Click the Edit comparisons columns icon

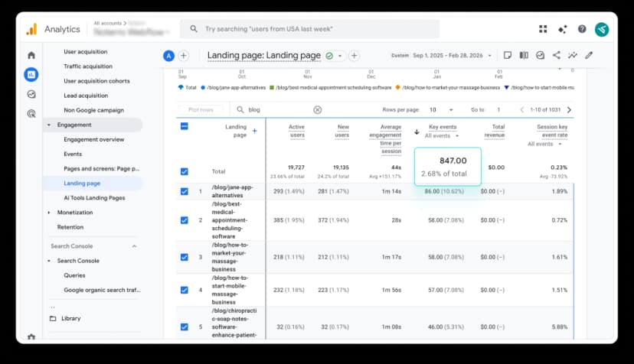tap(524, 55)
